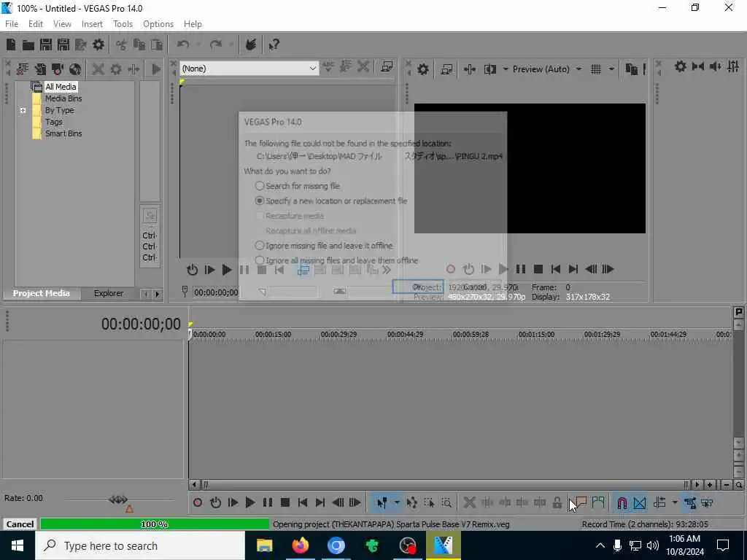This screenshot has height=560, width=747.
Task: Expand the By Type media bin
Action: tap(23, 110)
